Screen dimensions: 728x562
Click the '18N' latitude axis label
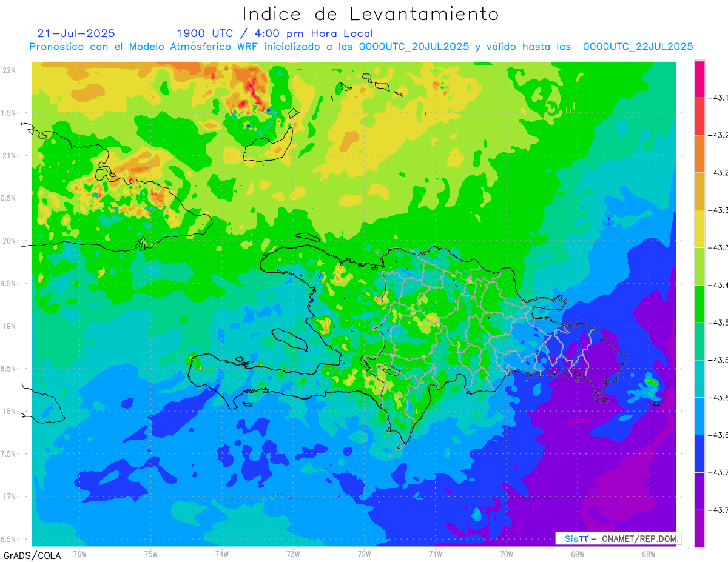10,411
